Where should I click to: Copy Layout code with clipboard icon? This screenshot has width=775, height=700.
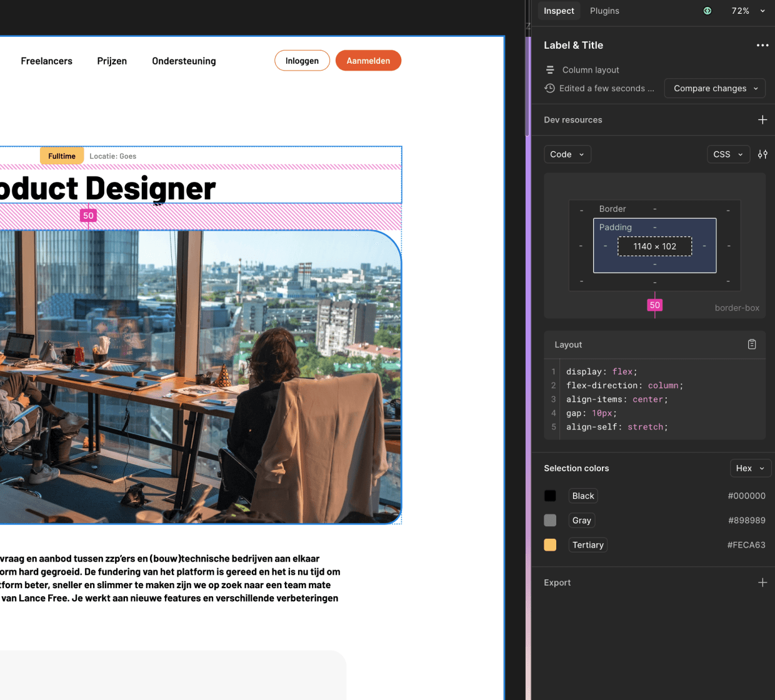click(x=752, y=344)
